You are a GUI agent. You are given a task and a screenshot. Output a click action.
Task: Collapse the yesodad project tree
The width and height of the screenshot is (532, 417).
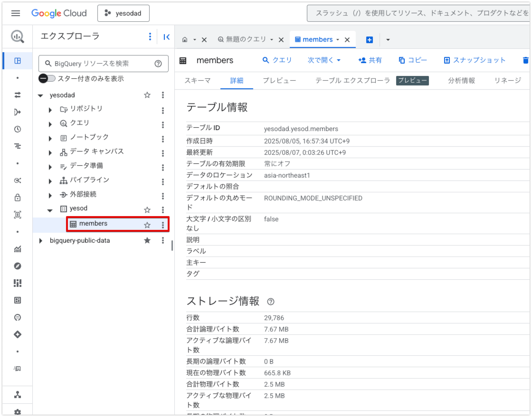click(x=41, y=96)
